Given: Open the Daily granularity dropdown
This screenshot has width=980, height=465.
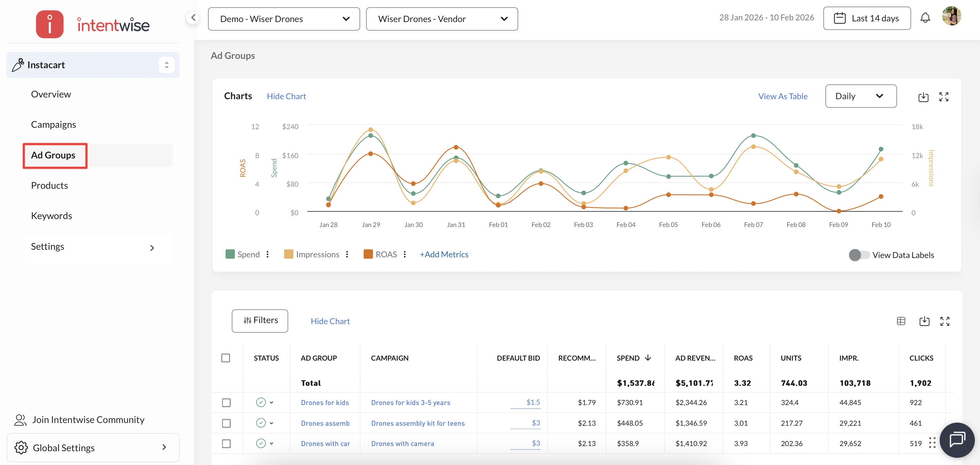Looking at the screenshot, I should 861,96.
